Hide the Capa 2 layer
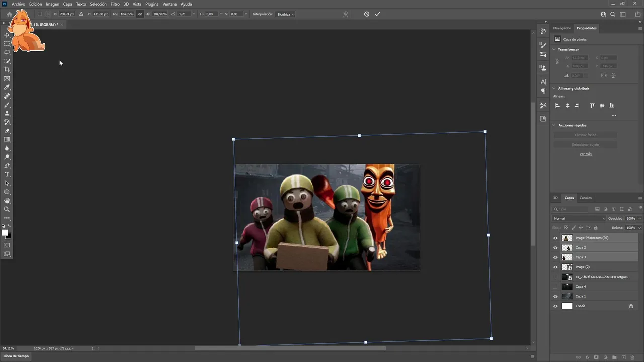Viewport: 644px width, 362px height. 555,247
